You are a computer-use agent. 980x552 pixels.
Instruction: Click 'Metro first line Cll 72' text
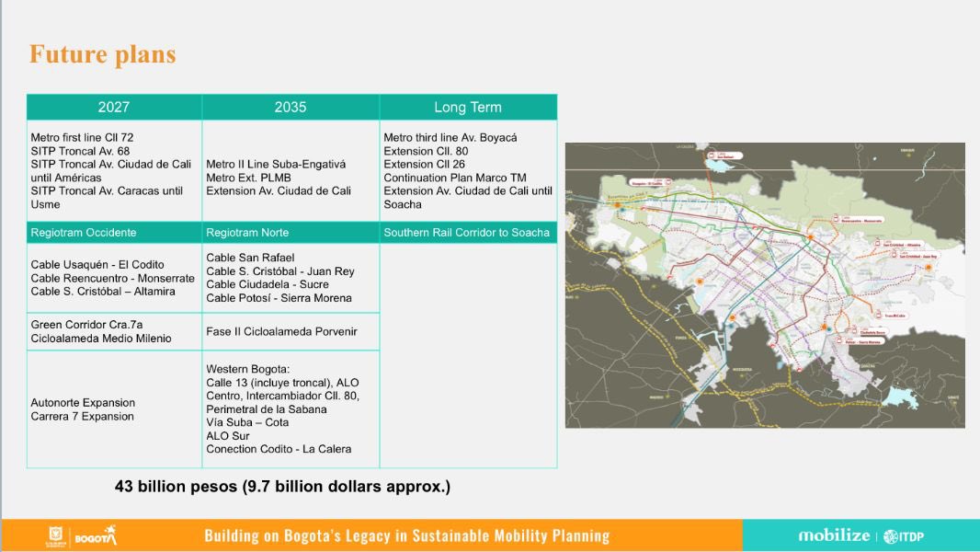click(82, 137)
